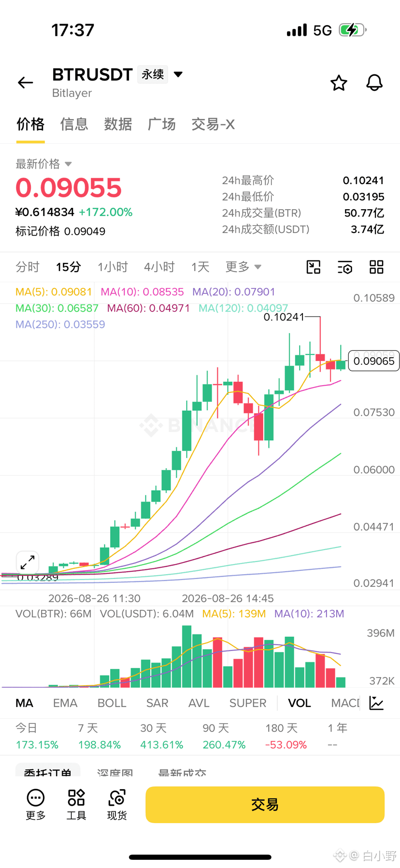Select the 永续 perpetual tag

tap(153, 74)
